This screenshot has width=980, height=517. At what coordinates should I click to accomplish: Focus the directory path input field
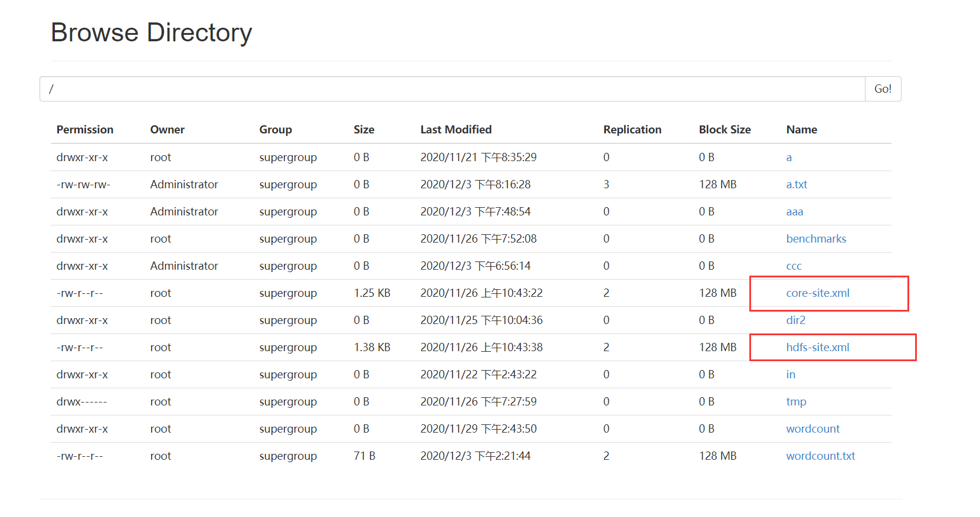coord(453,89)
